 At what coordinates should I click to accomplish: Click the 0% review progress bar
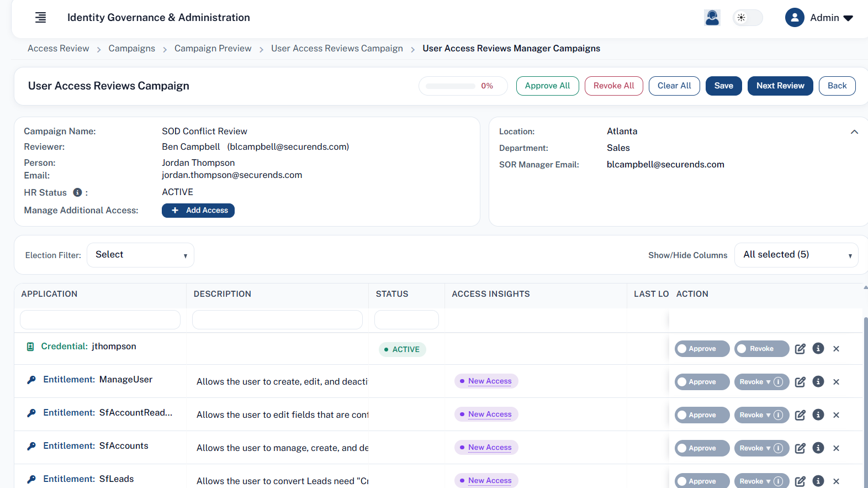pyautogui.click(x=463, y=86)
